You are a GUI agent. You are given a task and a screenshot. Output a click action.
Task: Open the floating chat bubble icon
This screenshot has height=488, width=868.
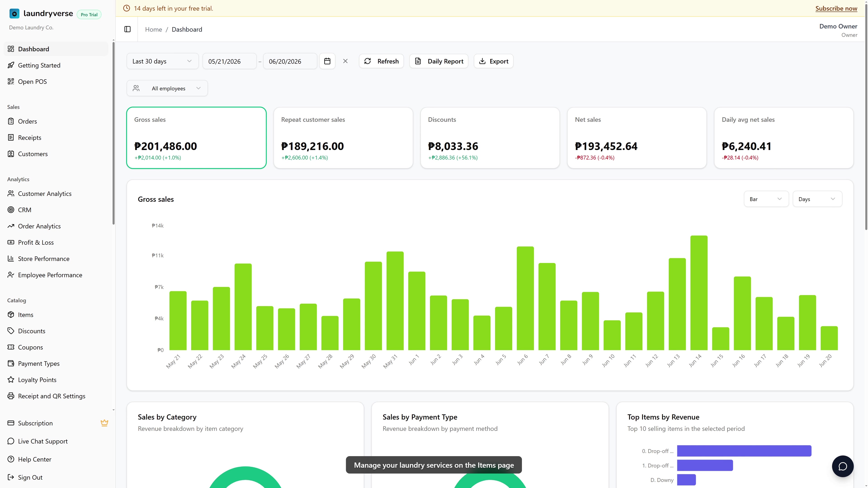click(x=842, y=466)
